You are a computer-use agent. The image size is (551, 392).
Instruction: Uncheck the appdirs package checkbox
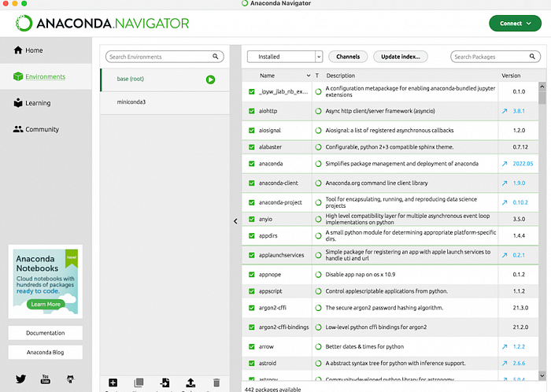[252, 235]
